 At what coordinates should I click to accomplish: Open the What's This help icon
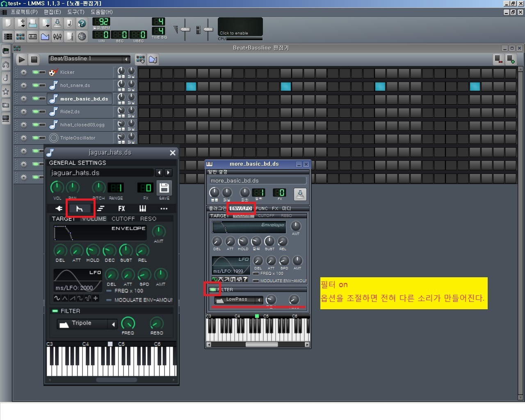pos(82,23)
